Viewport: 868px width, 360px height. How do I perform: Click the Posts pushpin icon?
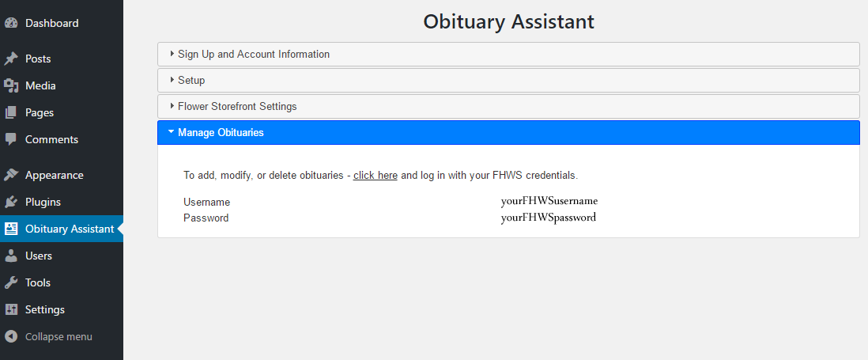click(11, 59)
